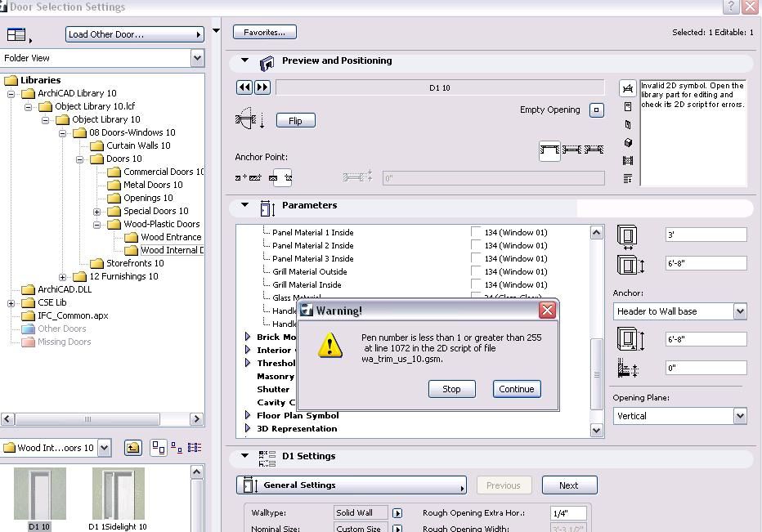The image size is (762, 532).
Task: Open the Load Other Door menu
Action: click(x=135, y=34)
